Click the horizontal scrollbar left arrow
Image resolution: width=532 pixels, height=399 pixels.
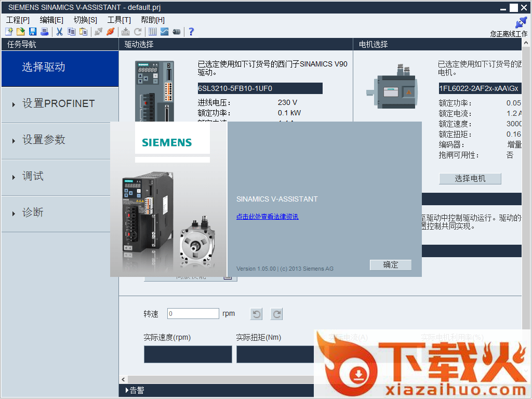(x=124, y=379)
